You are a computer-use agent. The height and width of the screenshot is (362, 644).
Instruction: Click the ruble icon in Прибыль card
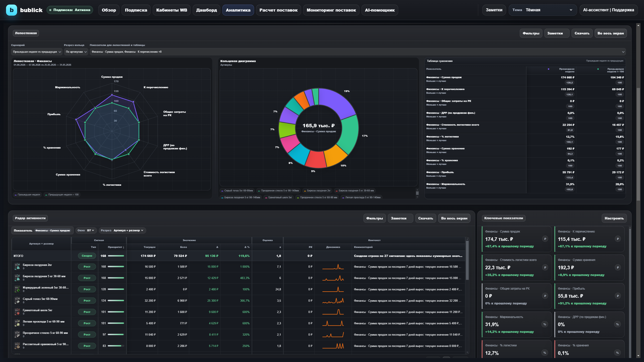618,296
